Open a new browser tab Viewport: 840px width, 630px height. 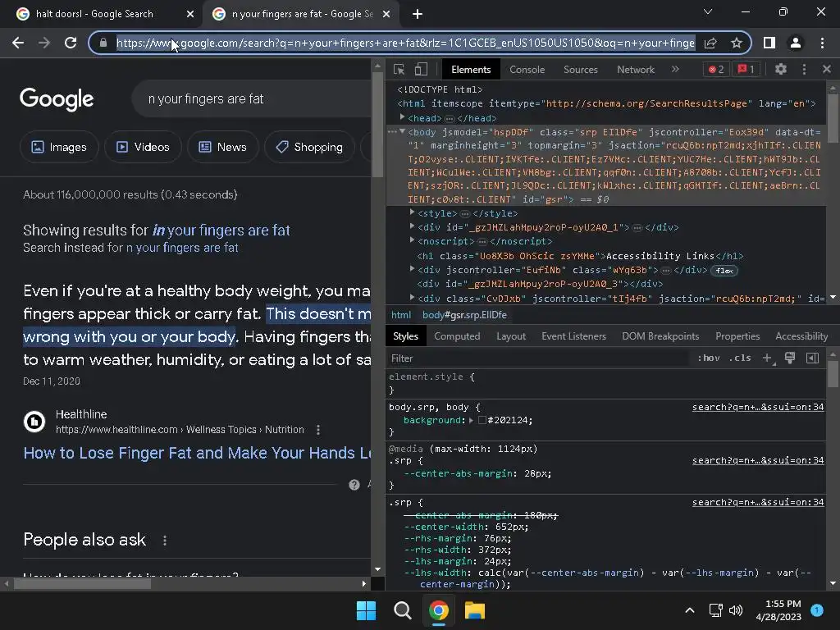(418, 15)
